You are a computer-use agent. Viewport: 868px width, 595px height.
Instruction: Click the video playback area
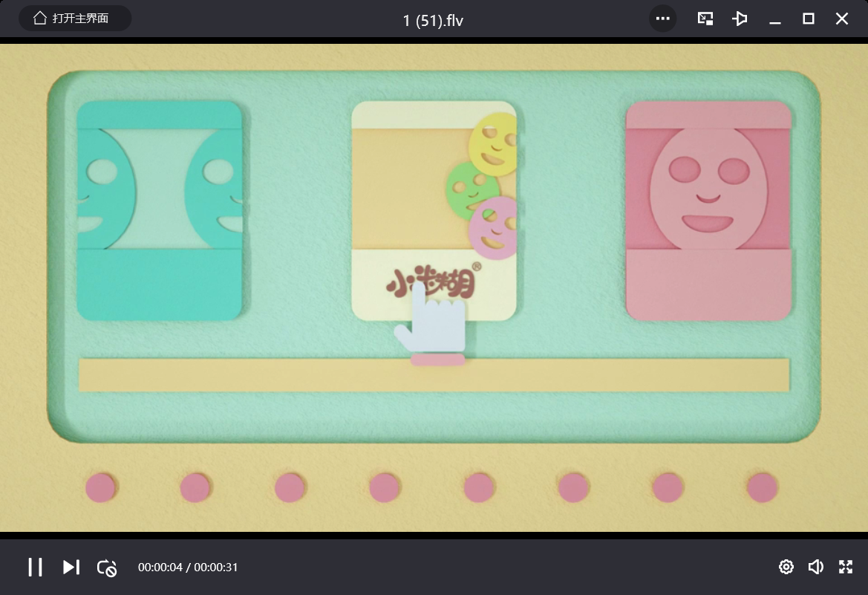[x=434, y=287]
